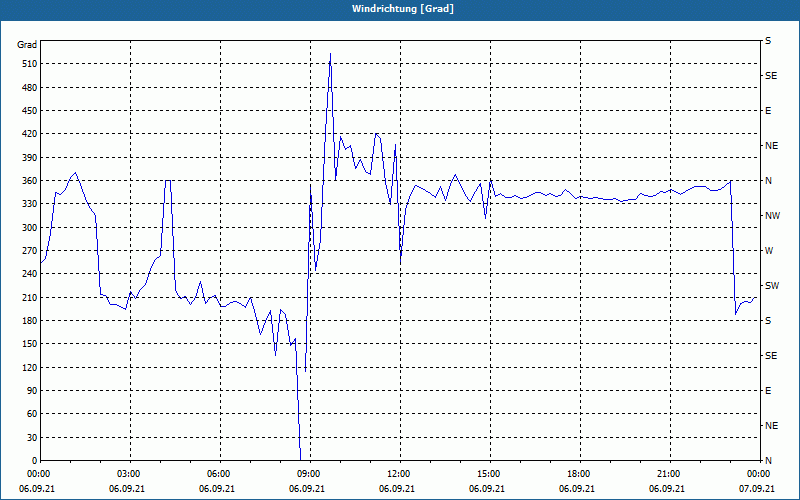
Task: Click the 90 y-axis value
Action: pyautogui.click(x=32, y=391)
